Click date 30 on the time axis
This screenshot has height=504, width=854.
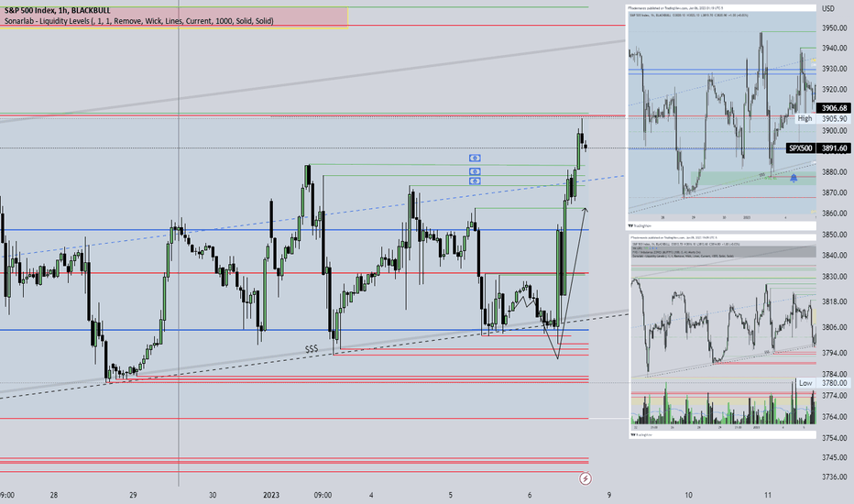(213, 495)
